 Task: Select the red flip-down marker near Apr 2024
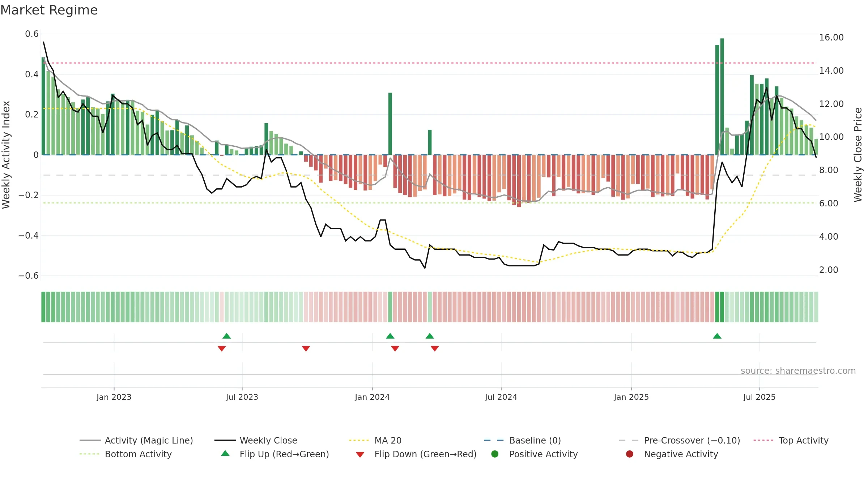pyautogui.click(x=435, y=348)
